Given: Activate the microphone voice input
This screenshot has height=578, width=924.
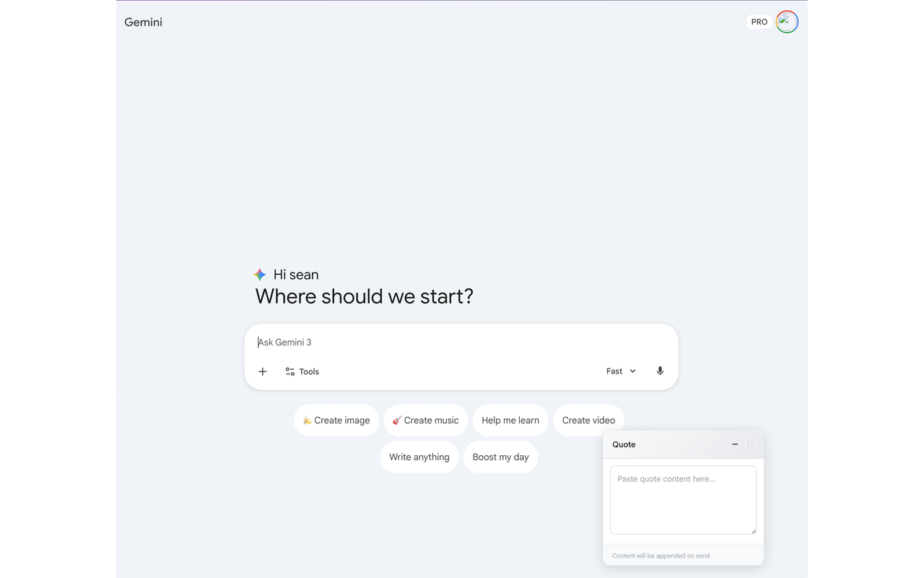Looking at the screenshot, I should tap(660, 371).
